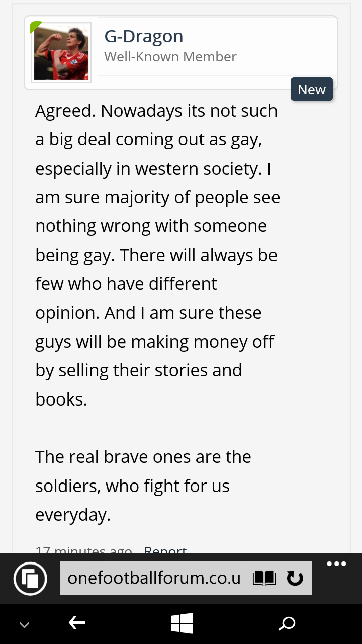View G-Dragon's avatar picture
The image size is (362, 644).
[x=61, y=52]
